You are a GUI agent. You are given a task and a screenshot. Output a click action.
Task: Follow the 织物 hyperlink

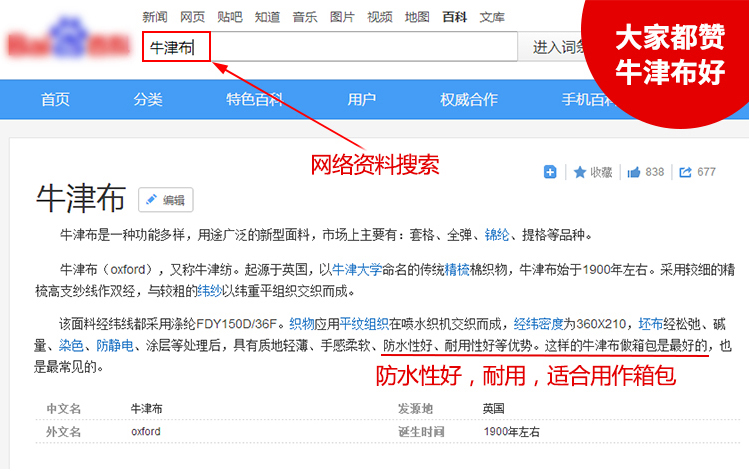pyautogui.click(x=302, y=324)
